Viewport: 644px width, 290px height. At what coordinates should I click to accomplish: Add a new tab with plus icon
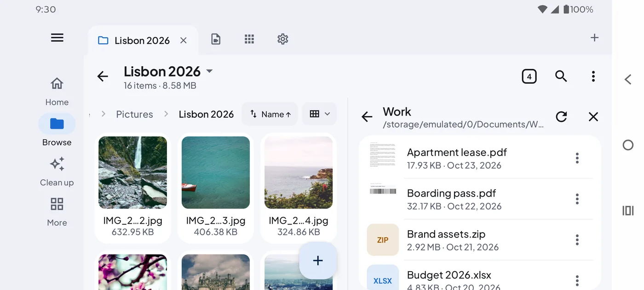tap(594, 38)
